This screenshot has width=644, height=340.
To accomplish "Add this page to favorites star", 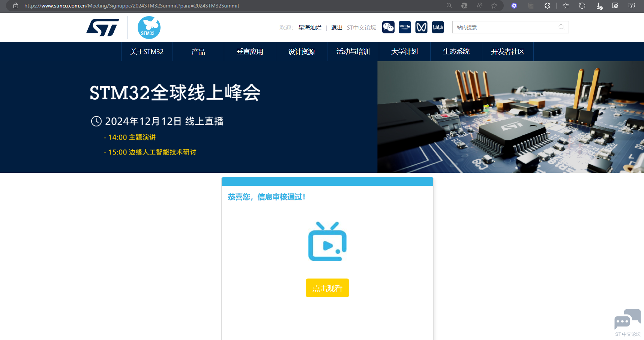I will point(494,6).
